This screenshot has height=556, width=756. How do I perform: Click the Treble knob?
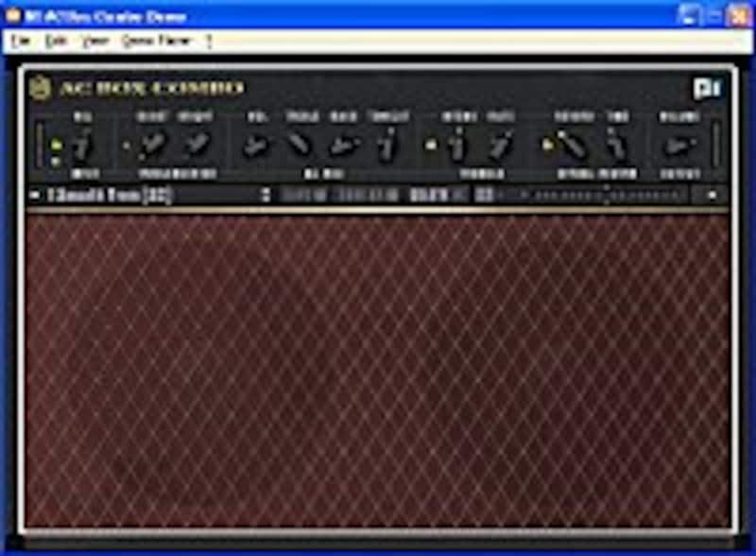tap(300, 145)
